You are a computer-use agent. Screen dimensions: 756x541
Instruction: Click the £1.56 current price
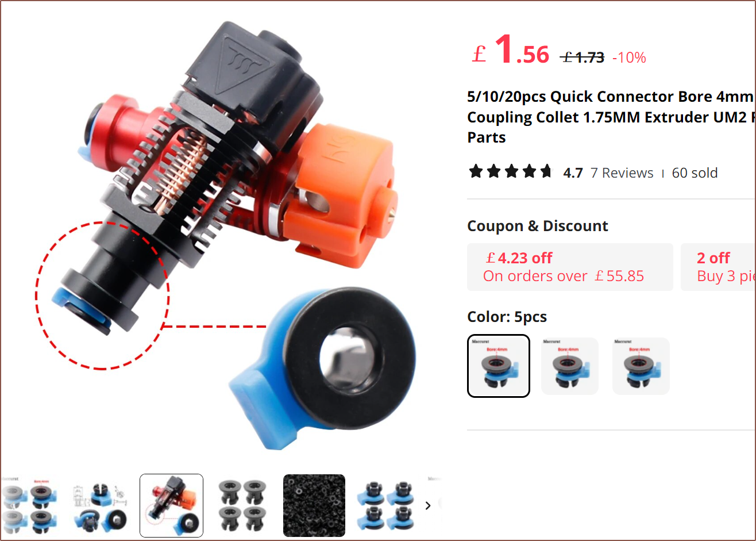511,51
